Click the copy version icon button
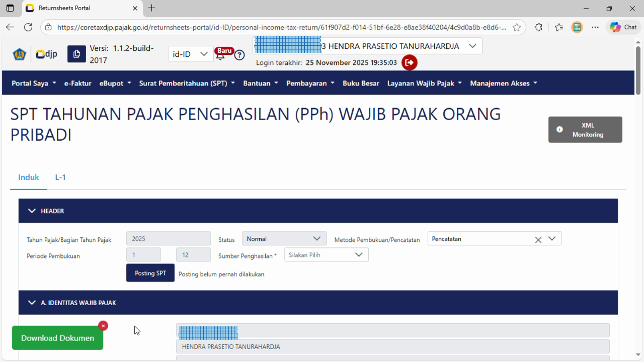Screen dimensions: 644x362 [x=76, y=54]
